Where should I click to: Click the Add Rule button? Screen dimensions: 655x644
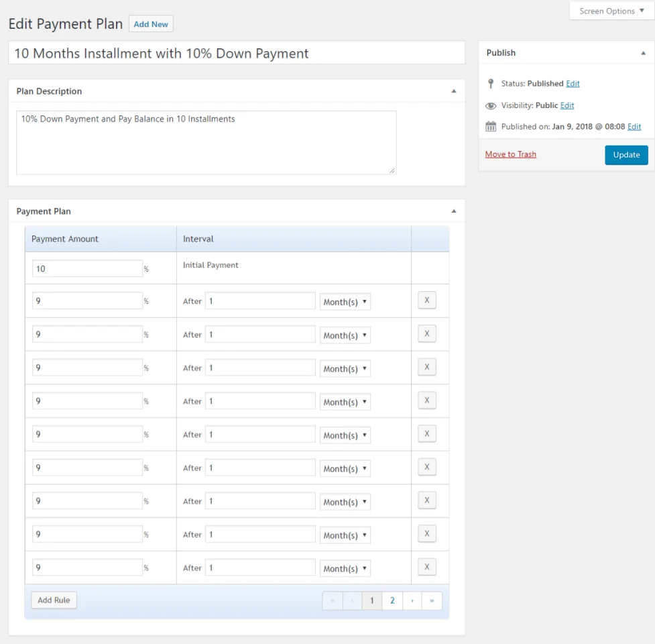pyautogui.click(x=54, y=600)
